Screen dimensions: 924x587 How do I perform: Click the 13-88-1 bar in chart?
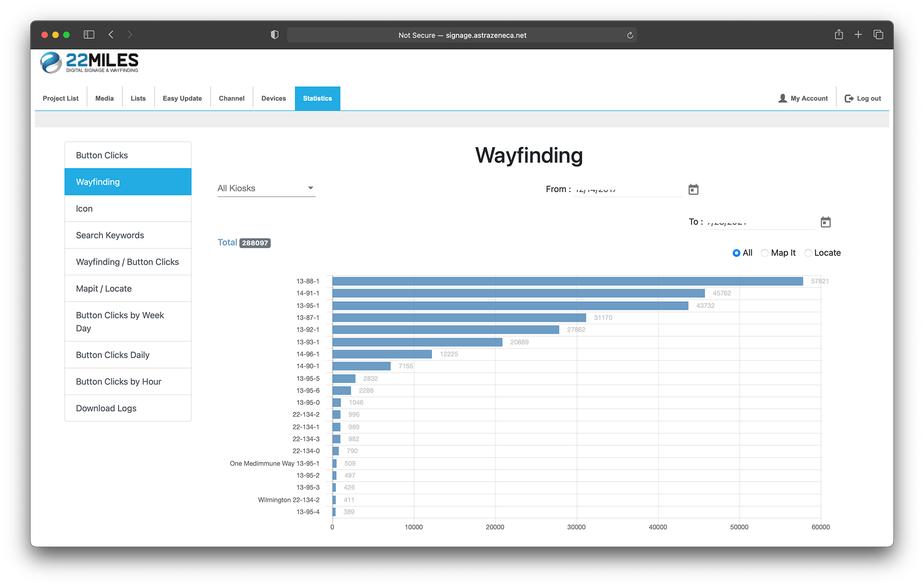(567, 281)
